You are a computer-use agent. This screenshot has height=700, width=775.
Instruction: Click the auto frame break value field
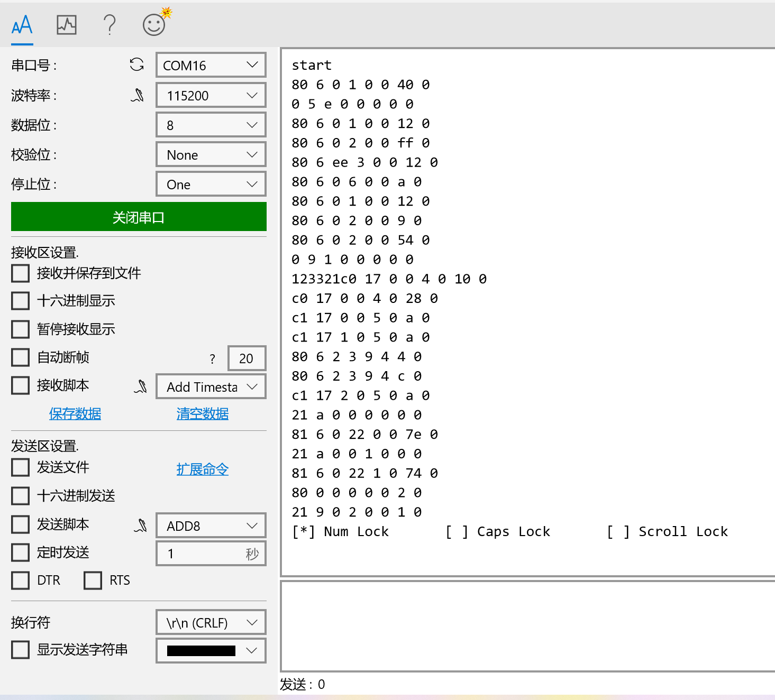(246, 358)
